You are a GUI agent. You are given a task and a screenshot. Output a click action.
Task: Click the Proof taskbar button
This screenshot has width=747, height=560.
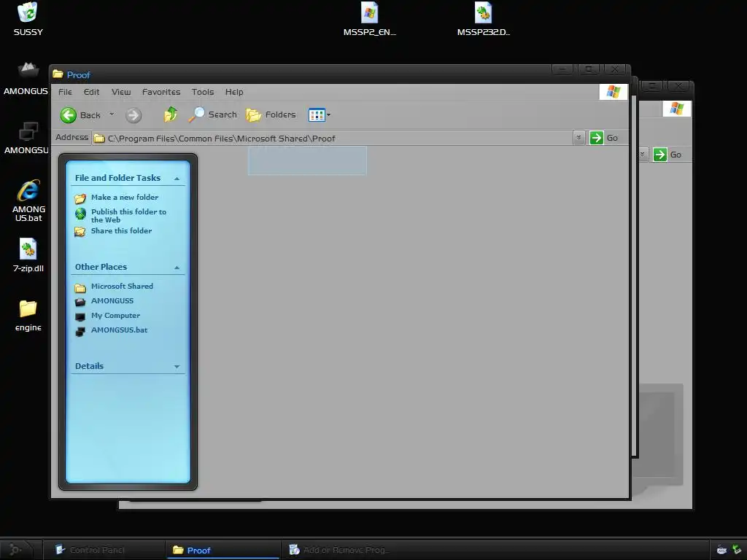[x=222, y=550]
